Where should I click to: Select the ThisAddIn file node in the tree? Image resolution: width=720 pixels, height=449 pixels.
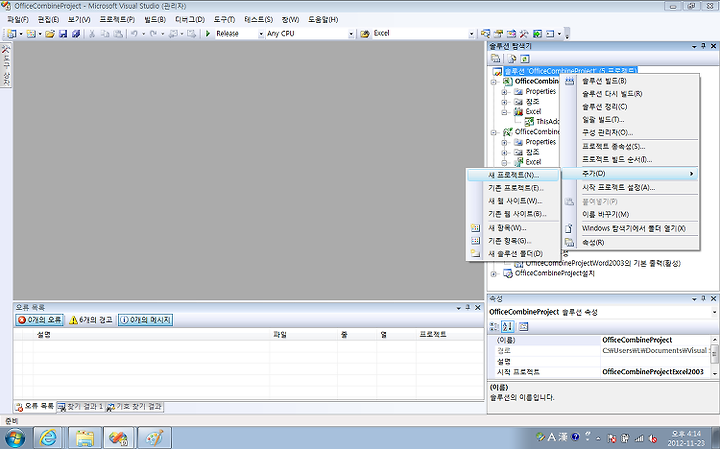547,122
